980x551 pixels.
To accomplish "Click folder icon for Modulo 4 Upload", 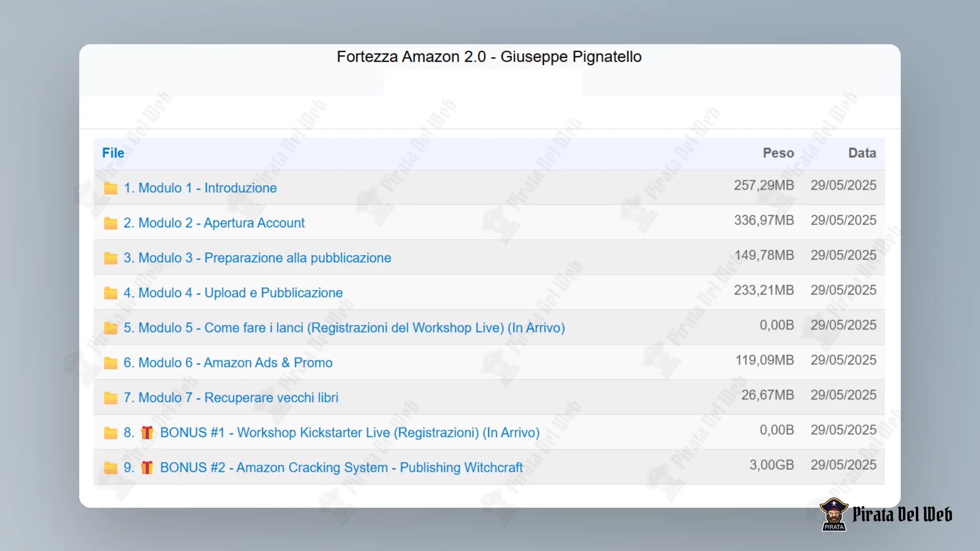I will coord(111,293).
